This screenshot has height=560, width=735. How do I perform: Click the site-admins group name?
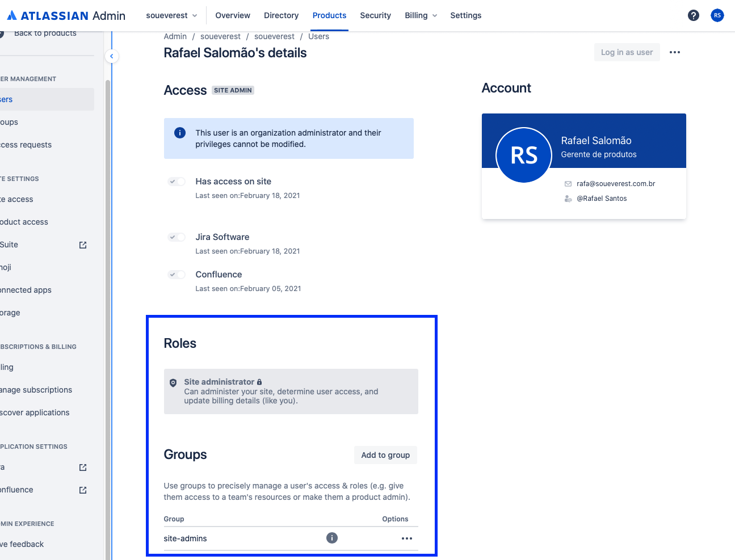[x=185, y=538]
